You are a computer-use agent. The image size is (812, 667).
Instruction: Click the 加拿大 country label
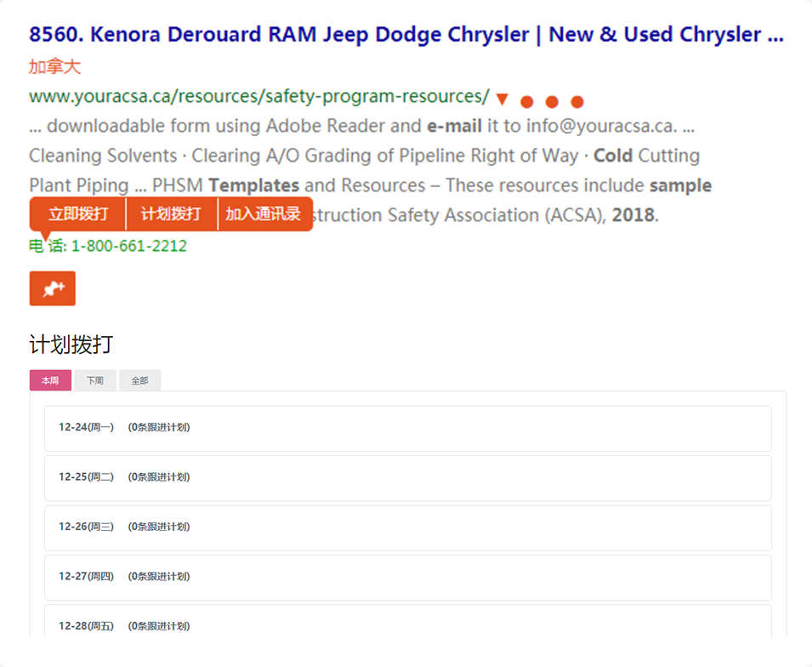point(55,67)
